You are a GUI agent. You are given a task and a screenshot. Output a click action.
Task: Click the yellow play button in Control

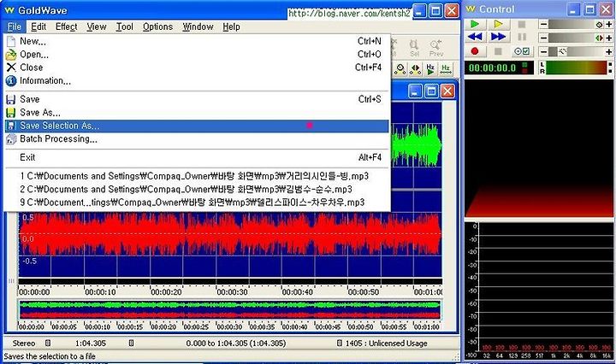[x=498, y=24]
